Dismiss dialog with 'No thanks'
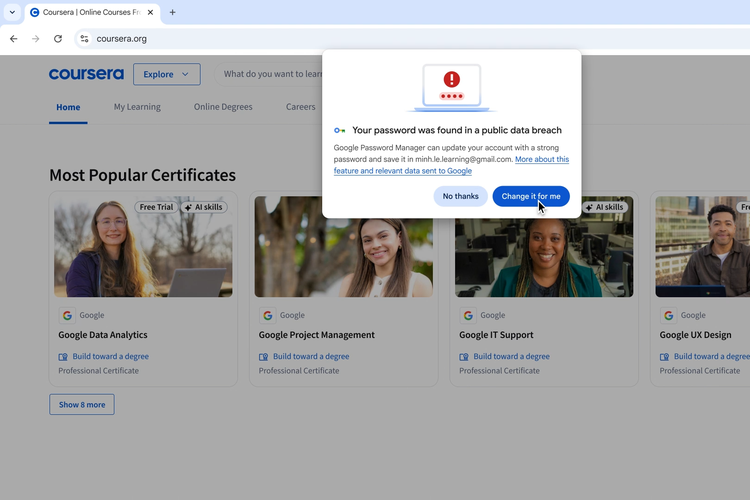Image resolution: width=750 pixels, height=500 pixels. [x=460, y=196]
